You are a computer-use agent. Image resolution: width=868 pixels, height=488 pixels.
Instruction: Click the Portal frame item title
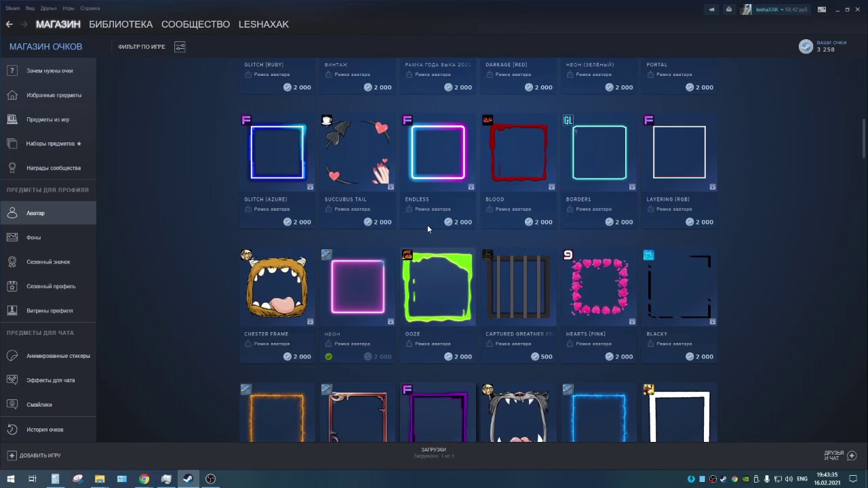(657, 65)
